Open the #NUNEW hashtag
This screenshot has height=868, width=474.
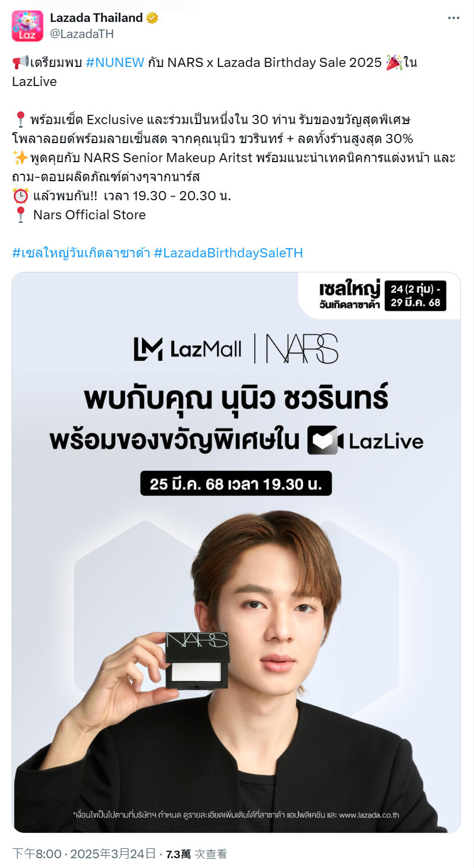(x=115, y=62)
